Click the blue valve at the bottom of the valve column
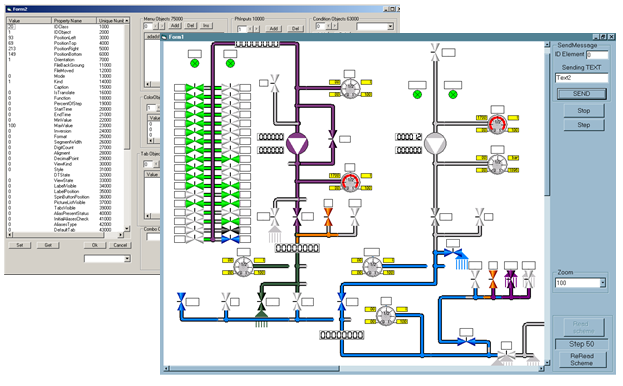 pos(230,239)
